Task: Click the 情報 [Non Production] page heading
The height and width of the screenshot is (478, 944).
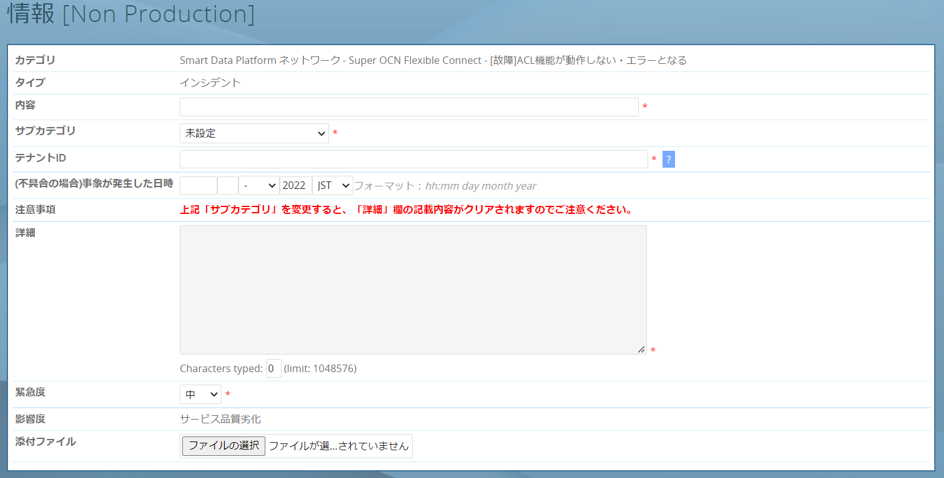Action: point(131,15)
